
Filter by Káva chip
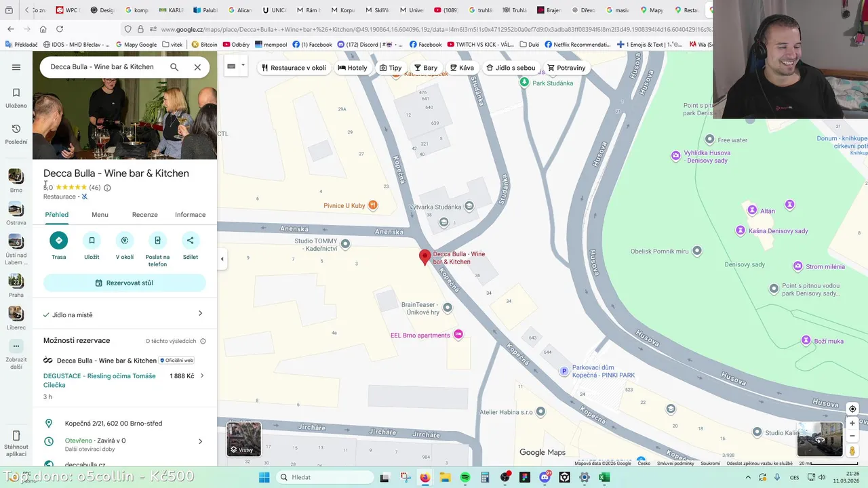coord(462,68)
